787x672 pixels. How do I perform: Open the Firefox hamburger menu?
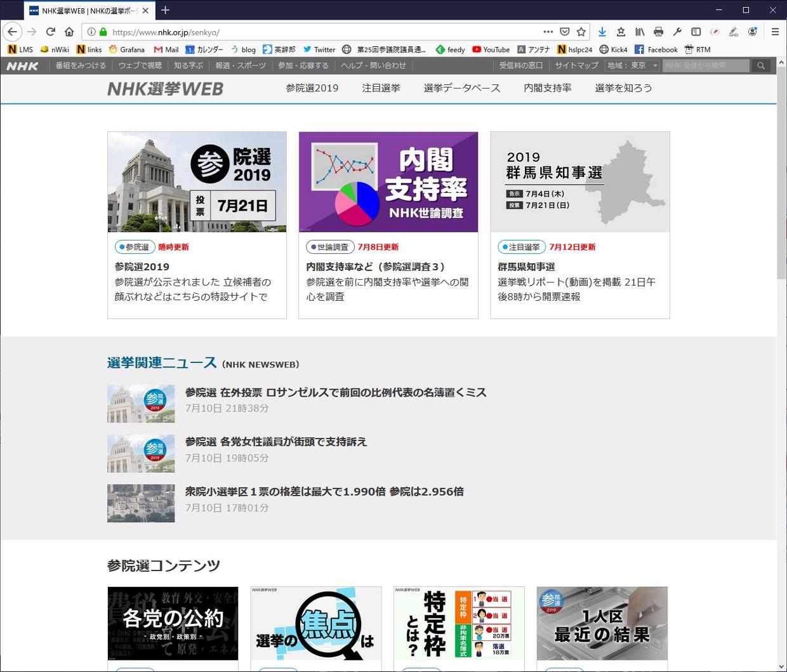(775, 32)
